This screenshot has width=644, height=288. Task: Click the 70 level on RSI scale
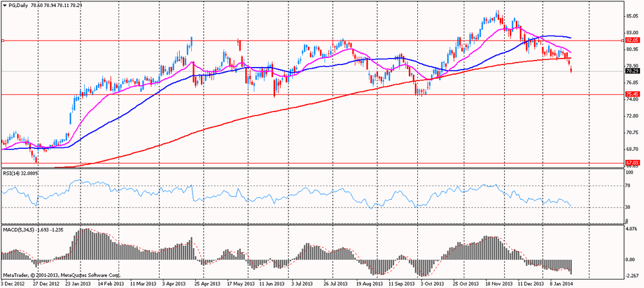628,186
